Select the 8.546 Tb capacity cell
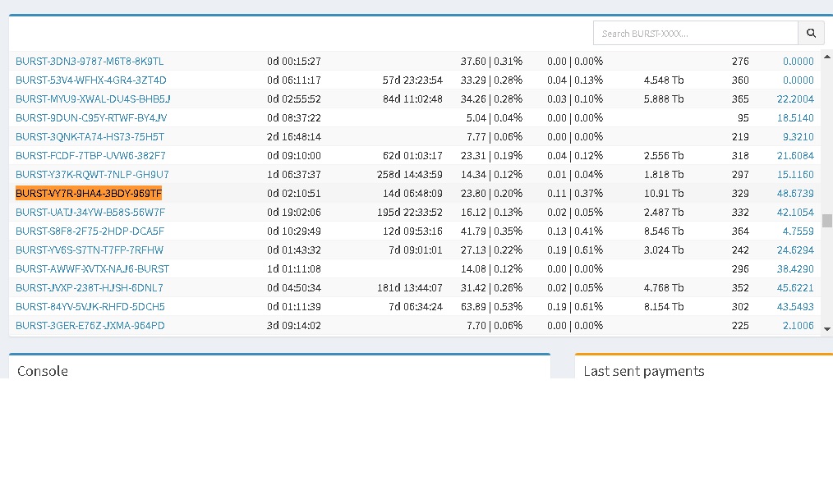Viewport: 833px width, 504px height. pos(664,231)
